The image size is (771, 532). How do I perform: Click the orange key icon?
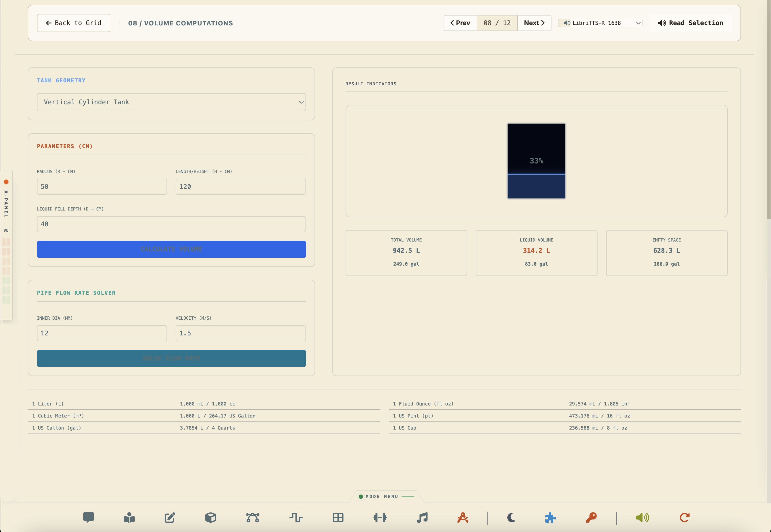pos(591,517)
